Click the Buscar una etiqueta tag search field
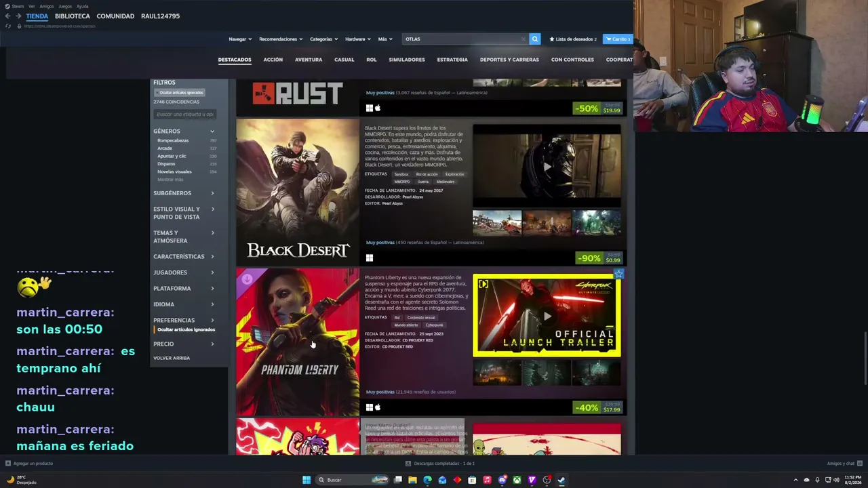The image size is (868, 488). 184,114
